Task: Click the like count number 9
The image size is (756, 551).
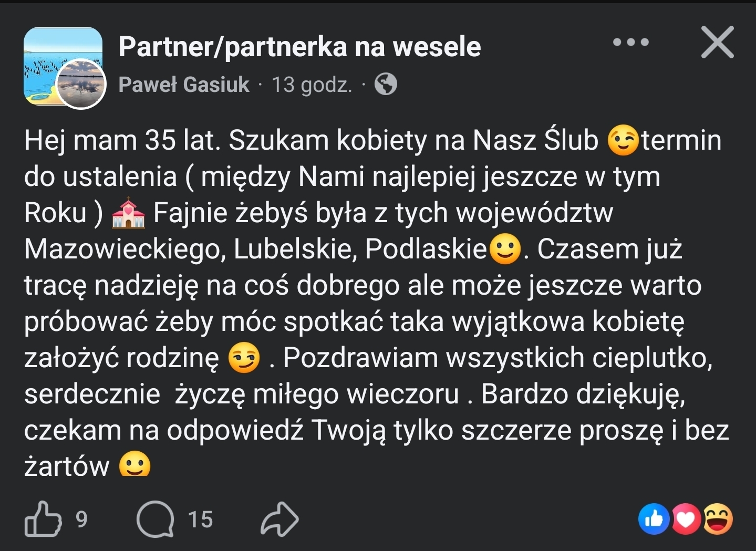Action: tap(81, 519)
